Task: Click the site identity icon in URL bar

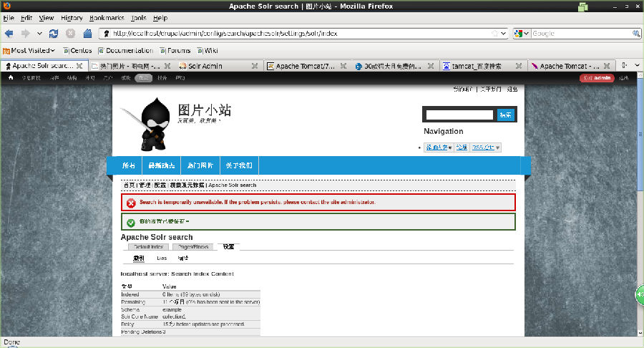Action: pyautogui.click(x=107, y=33)
